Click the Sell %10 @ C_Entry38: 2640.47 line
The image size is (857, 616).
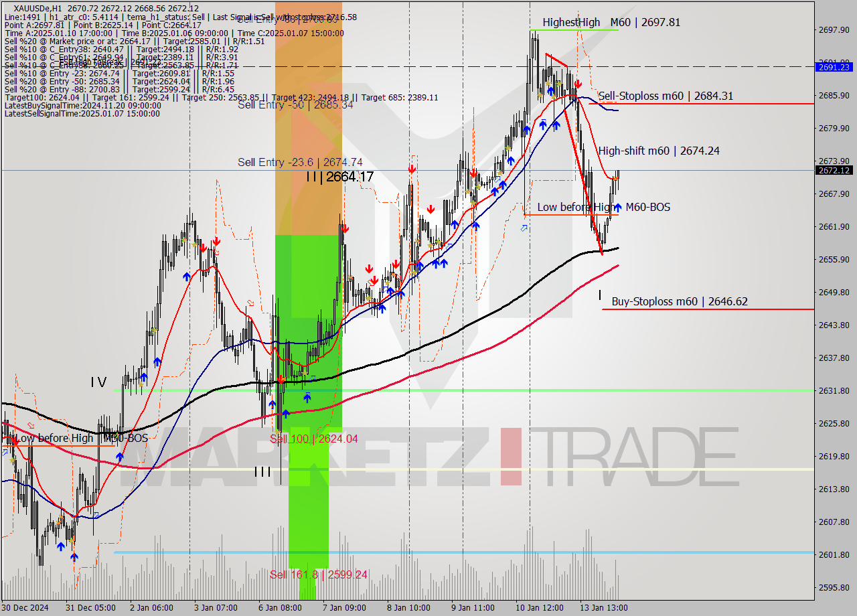(122, 49)
